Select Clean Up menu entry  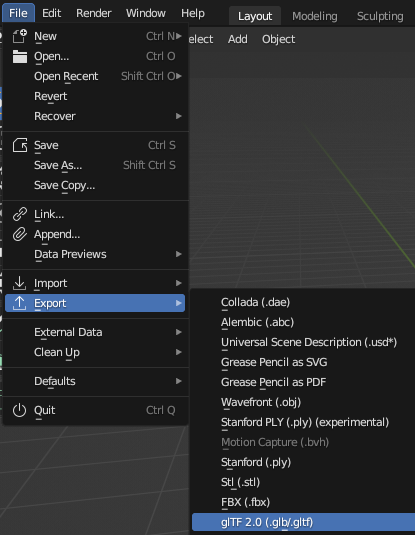coord(95,352)
